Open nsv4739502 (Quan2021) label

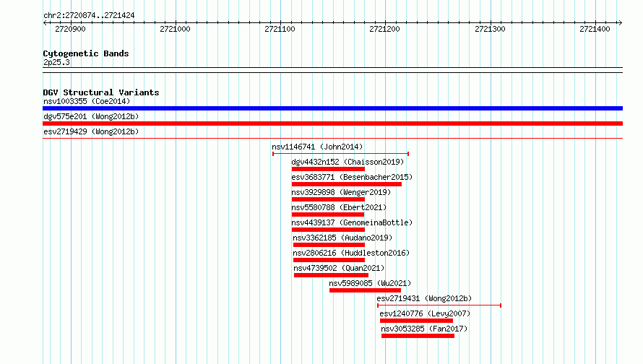coord(339,268)
